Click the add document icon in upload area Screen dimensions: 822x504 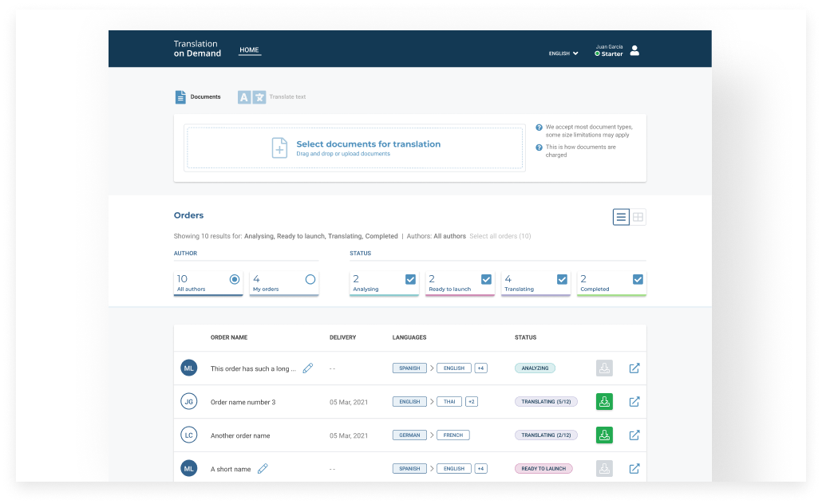point(279,148)
